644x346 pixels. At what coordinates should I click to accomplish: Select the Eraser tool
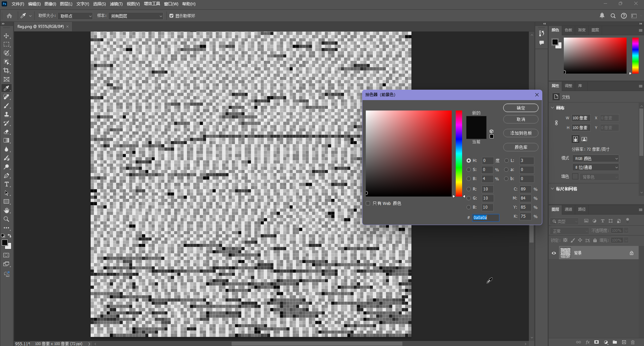[6, 132]
